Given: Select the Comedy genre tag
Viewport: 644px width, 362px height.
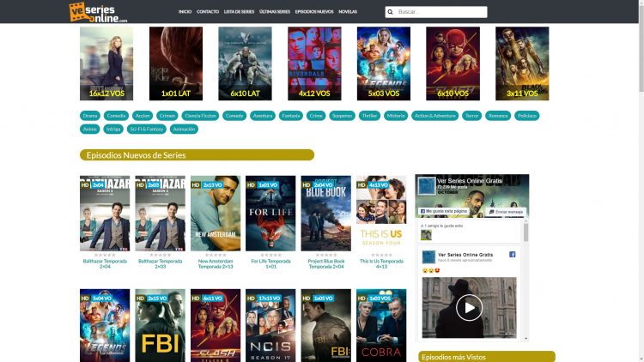Looking at the screenshot, I should (234, 116).
